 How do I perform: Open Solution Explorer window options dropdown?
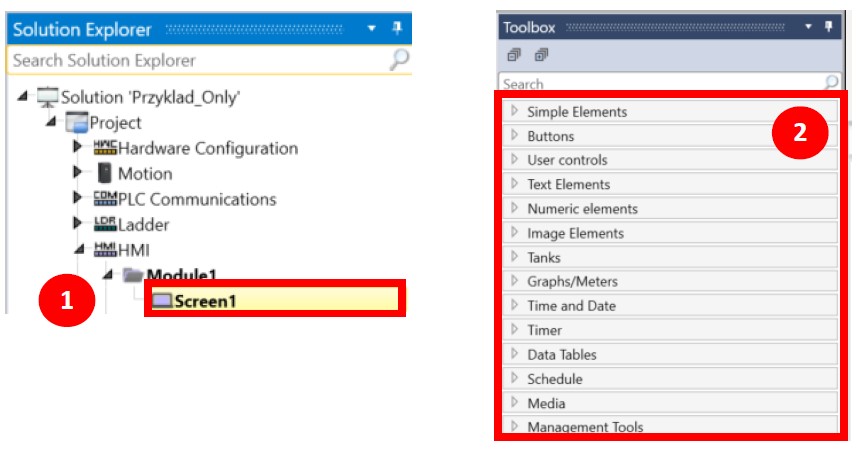pyautogui.click(x=373, y=29)
